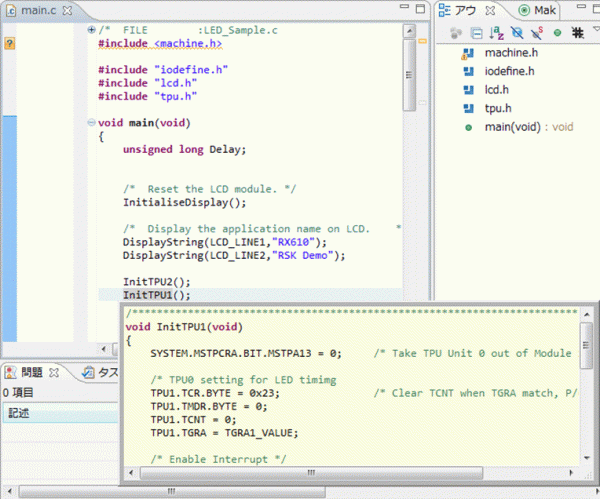Click the green Hide Non-Public Members icon
Image resolution: width=600 pixels, height=499 pixels.
click(x=557, y=32)
